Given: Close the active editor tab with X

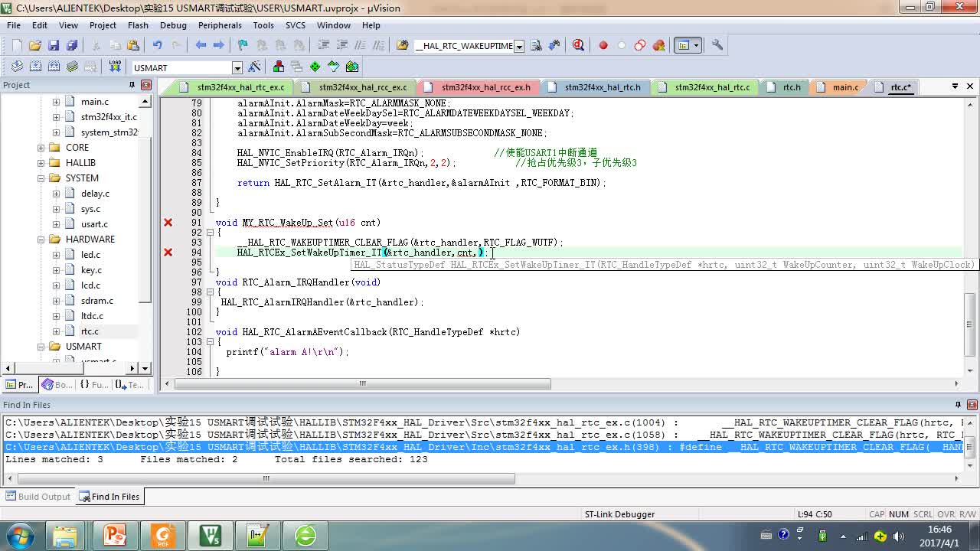Looking at the screenshot, I should click(970, 86).
